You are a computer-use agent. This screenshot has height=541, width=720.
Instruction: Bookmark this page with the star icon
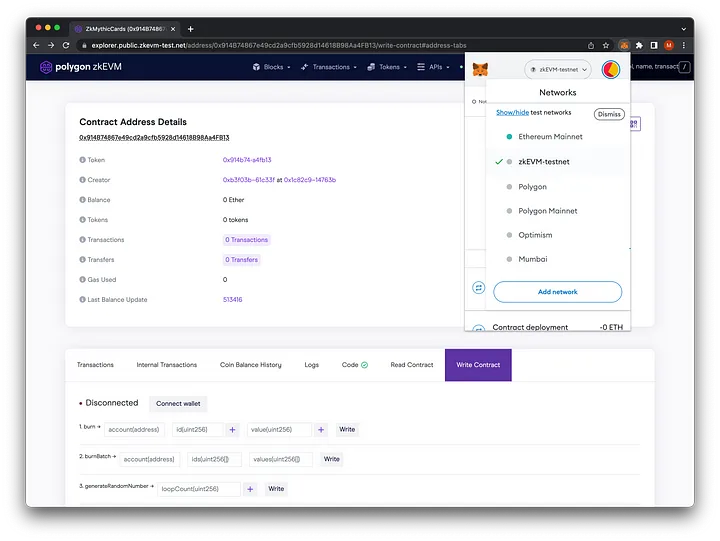point(606,45)
